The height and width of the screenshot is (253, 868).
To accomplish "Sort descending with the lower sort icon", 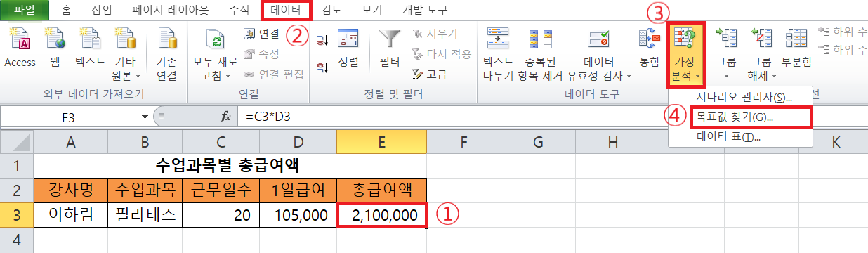I will tap(322, 67).
